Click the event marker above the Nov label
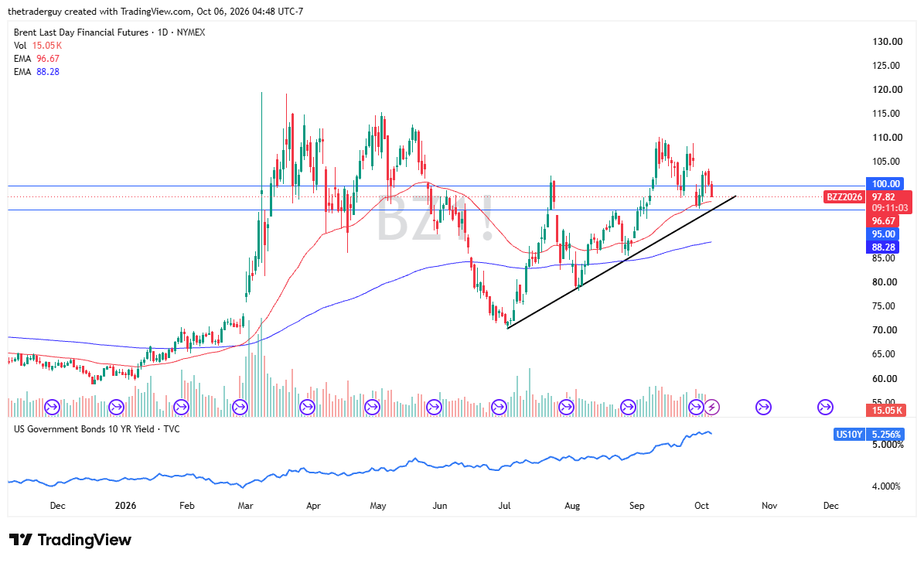This screenshot has width=924, height=563. coord(764,407)
